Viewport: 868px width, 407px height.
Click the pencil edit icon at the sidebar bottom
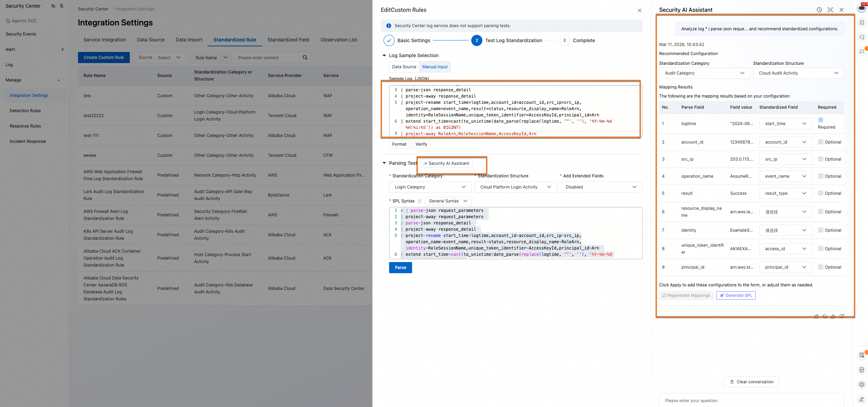(862, 399)
